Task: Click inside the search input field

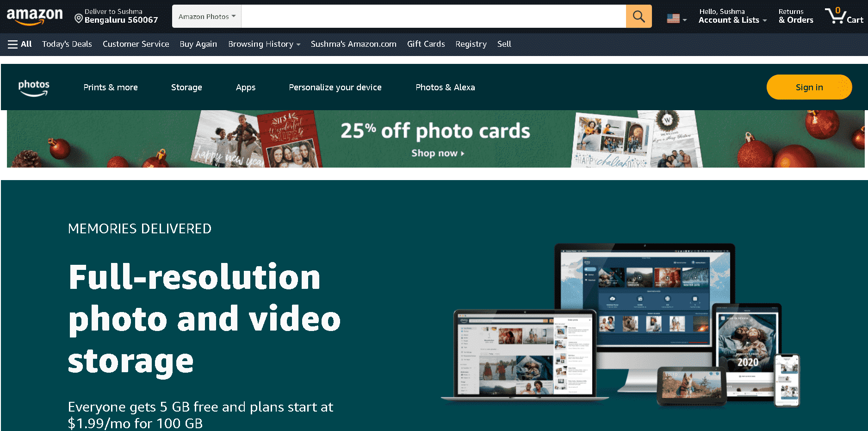Action: pyautogui.click(x=434, y=16)
